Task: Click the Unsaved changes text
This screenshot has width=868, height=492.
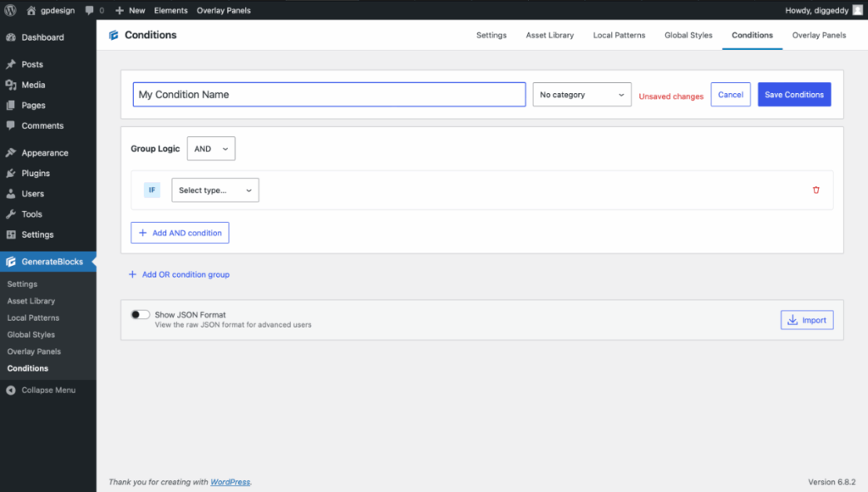Action: [x=671, y=97]
